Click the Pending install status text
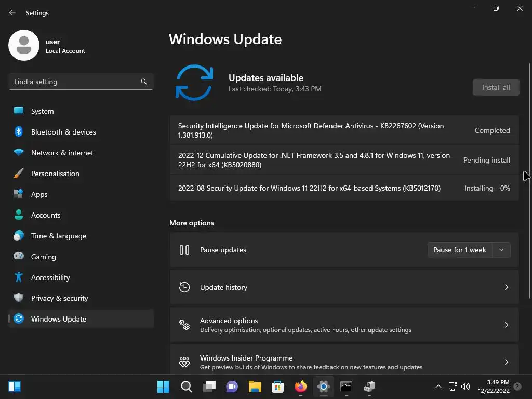Image resolution: width=532 pixels, height=399 pixels. tap(486, 160)
